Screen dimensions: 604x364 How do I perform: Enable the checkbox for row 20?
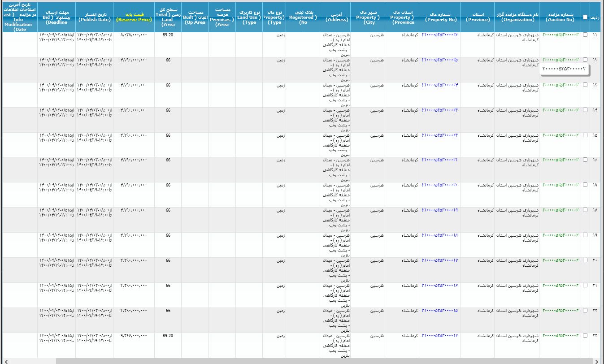click(585, 260)
